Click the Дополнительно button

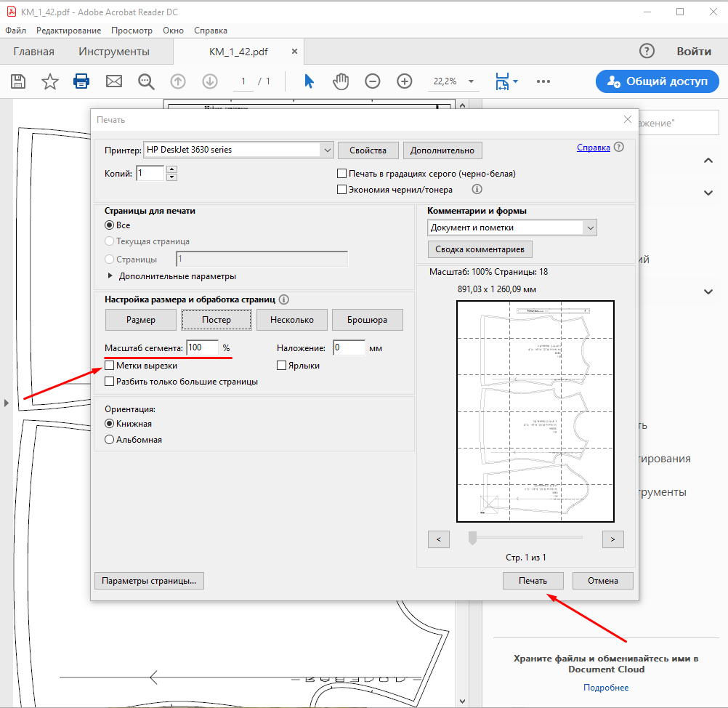tap(442, 150)
